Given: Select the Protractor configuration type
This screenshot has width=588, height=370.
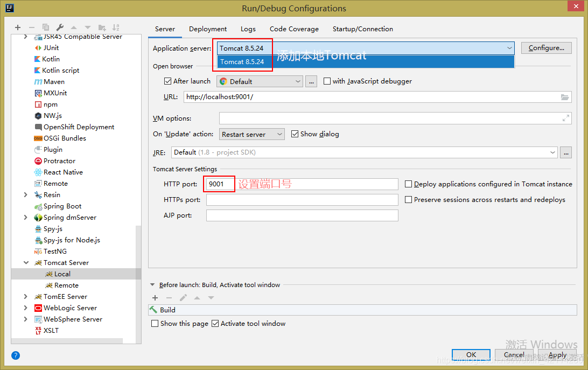Looking at the screenshot, I should 55,160.
